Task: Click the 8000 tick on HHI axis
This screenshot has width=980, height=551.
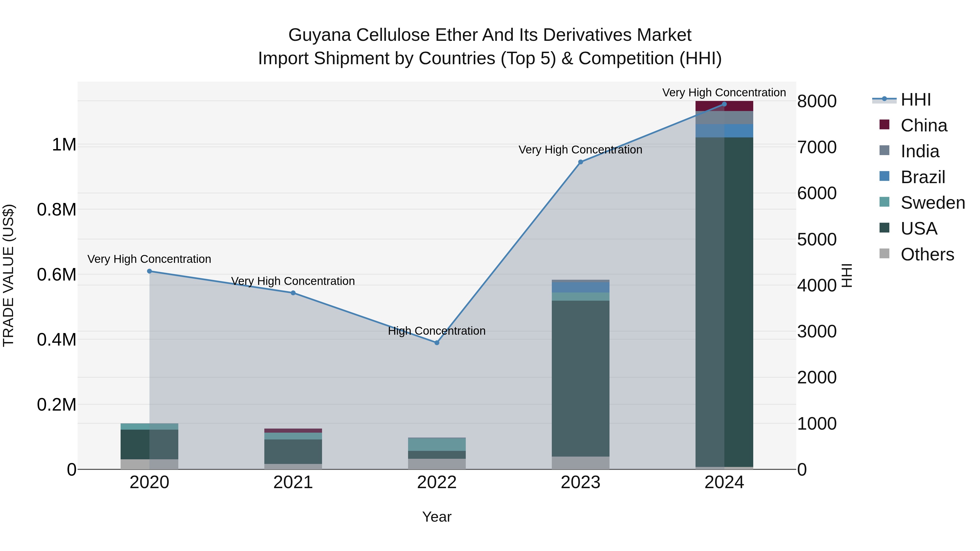Action: [817, 101]
